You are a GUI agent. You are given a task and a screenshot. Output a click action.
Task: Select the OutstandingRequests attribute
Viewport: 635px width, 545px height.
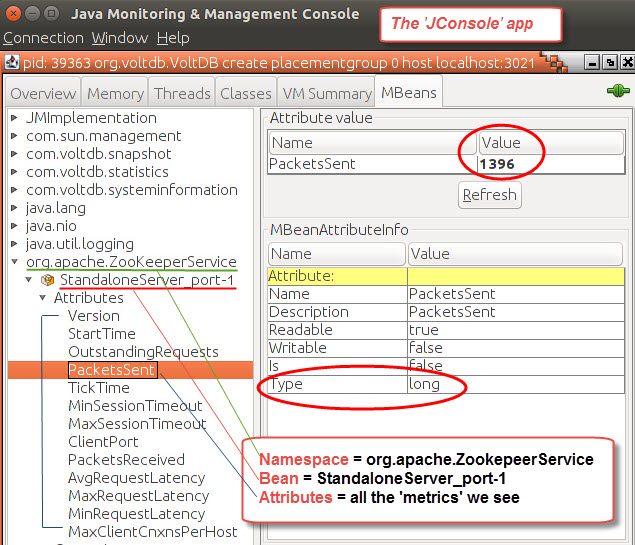(x=143, y=352)
